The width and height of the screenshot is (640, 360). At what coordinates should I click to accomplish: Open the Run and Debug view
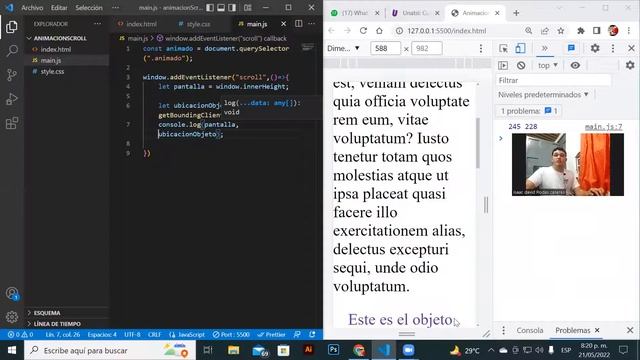click(12, 99)
